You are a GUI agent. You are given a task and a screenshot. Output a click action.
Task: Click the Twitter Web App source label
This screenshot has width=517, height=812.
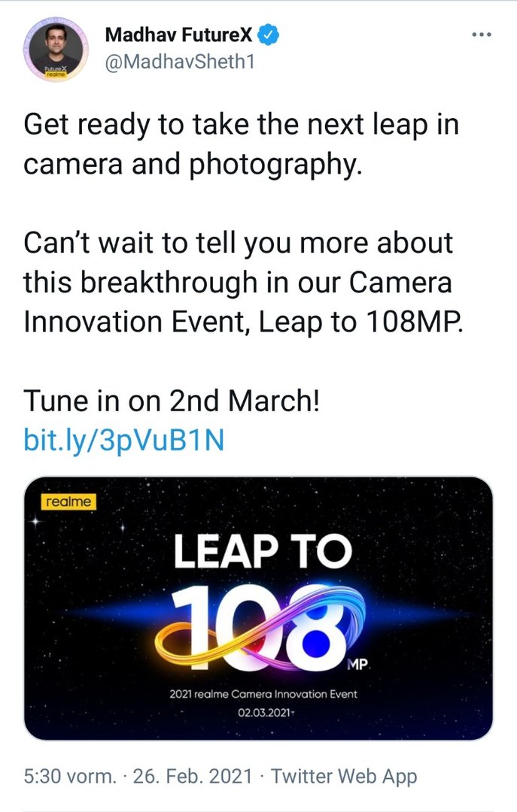[x=344, y=776]
